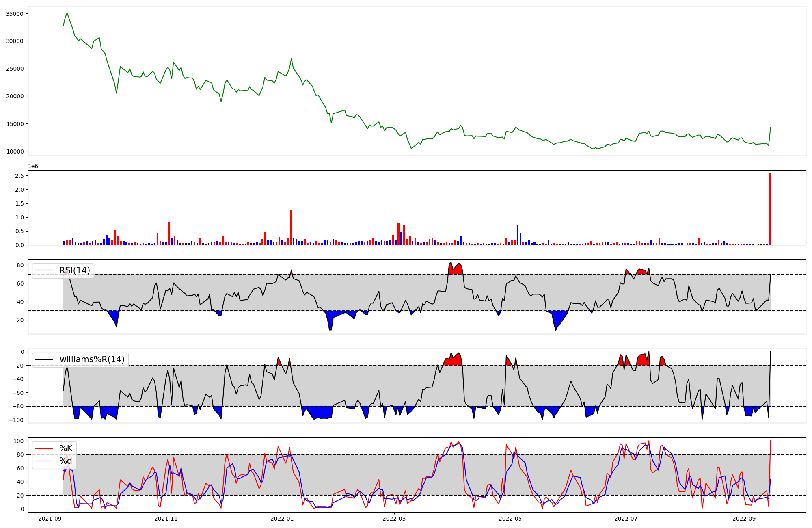
Task: Click the blue %d legend entry
Action: (x=65, y=461)
